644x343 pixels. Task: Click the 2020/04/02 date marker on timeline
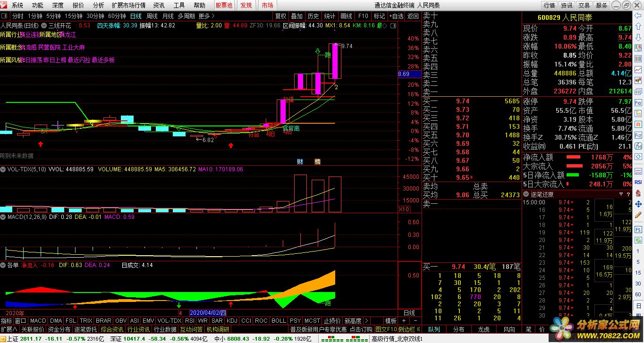(x=208, y=313)
